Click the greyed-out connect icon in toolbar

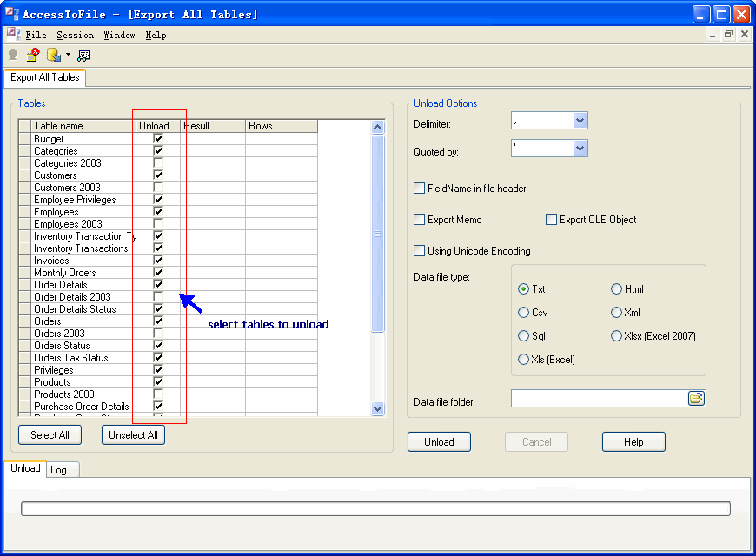(13, 55)
